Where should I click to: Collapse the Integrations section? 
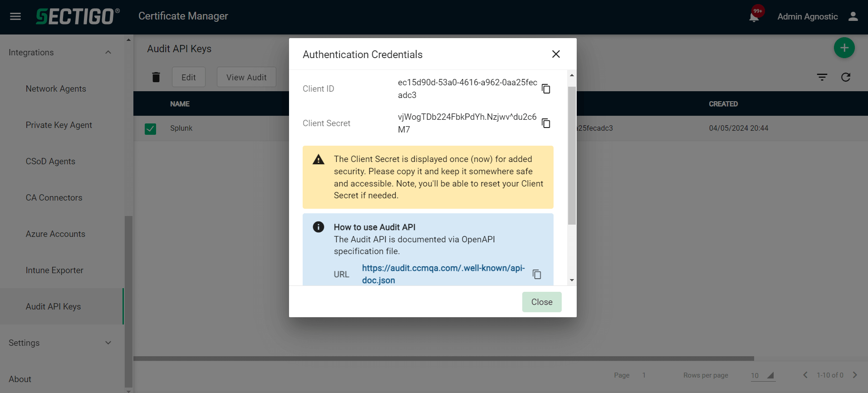click(108, 52)
